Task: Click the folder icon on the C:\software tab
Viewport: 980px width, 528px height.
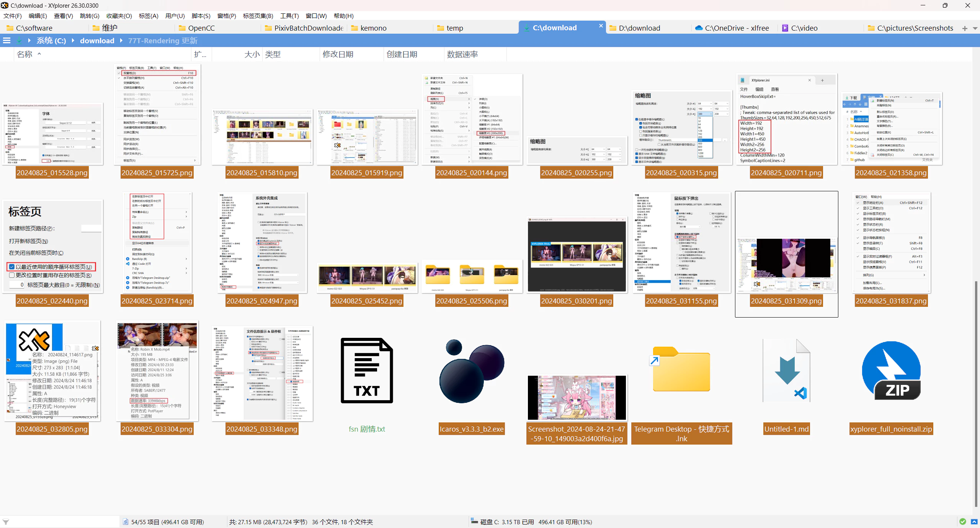Action: click(x=10, y=28)
